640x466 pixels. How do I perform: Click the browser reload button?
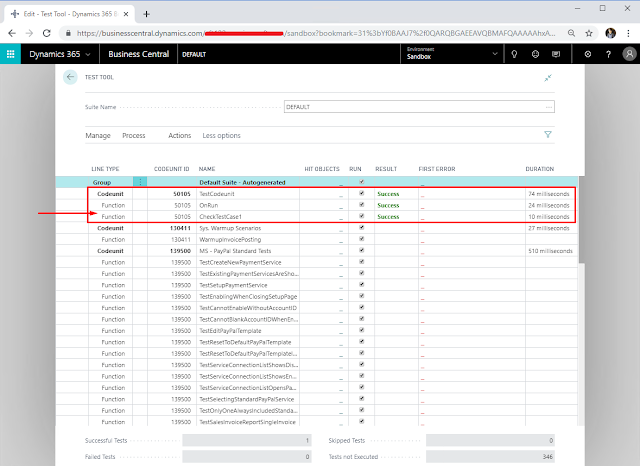click(47, 33)
